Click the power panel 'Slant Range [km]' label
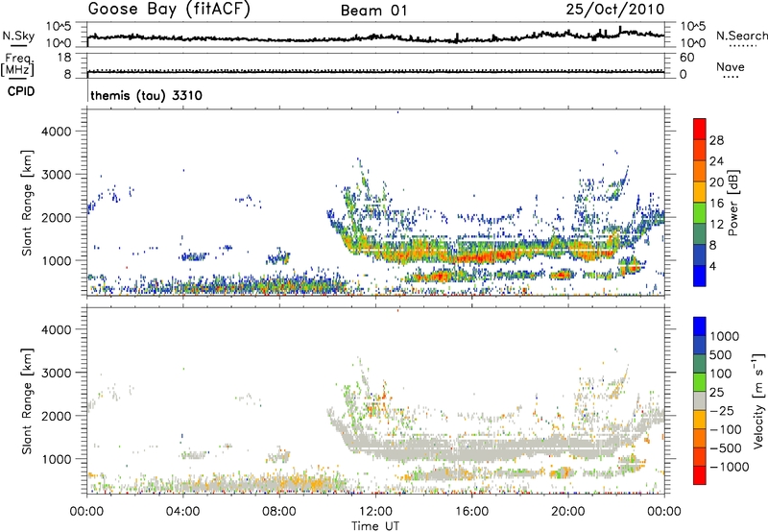The width and height of the screenshot is (768, 532). (x=27, y=203)
